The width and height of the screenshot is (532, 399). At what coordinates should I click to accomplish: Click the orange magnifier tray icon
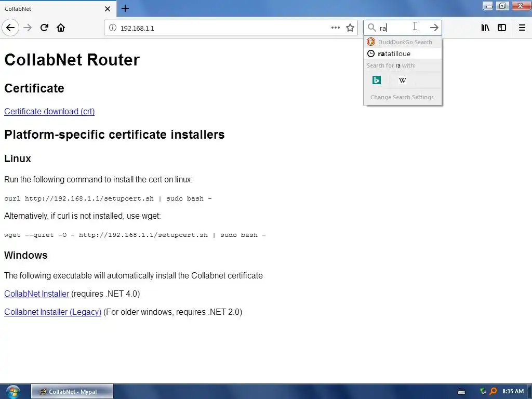(494, 391)
